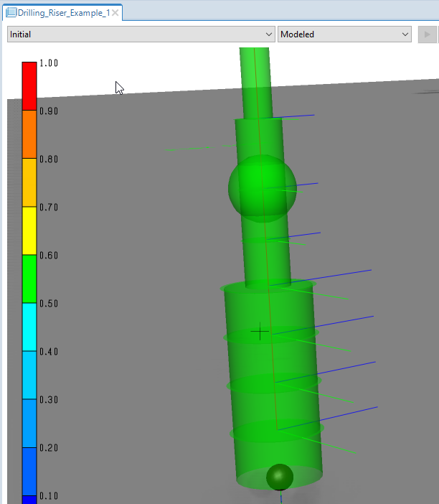Screen dimensions: 439x504
Task: Switch to the Drilling_Riser_Example_1 tab
Action: pos(63,13)
